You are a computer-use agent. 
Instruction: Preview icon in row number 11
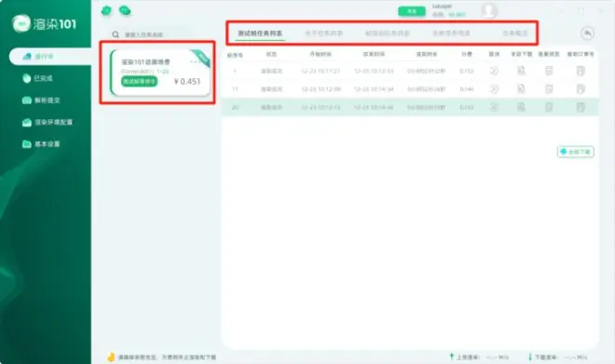coord(549,89)
